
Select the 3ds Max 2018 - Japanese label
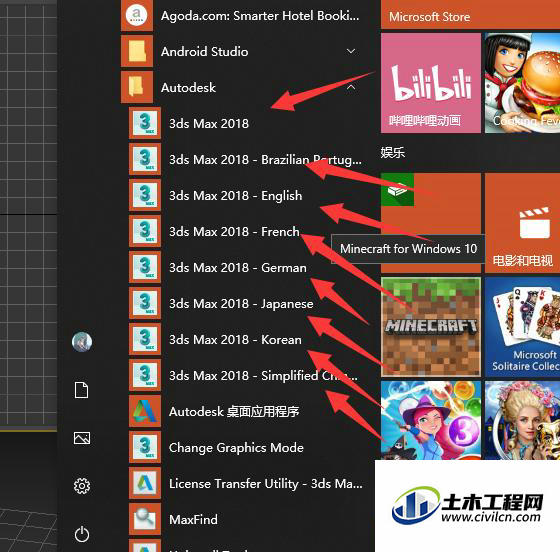point(241,304)
